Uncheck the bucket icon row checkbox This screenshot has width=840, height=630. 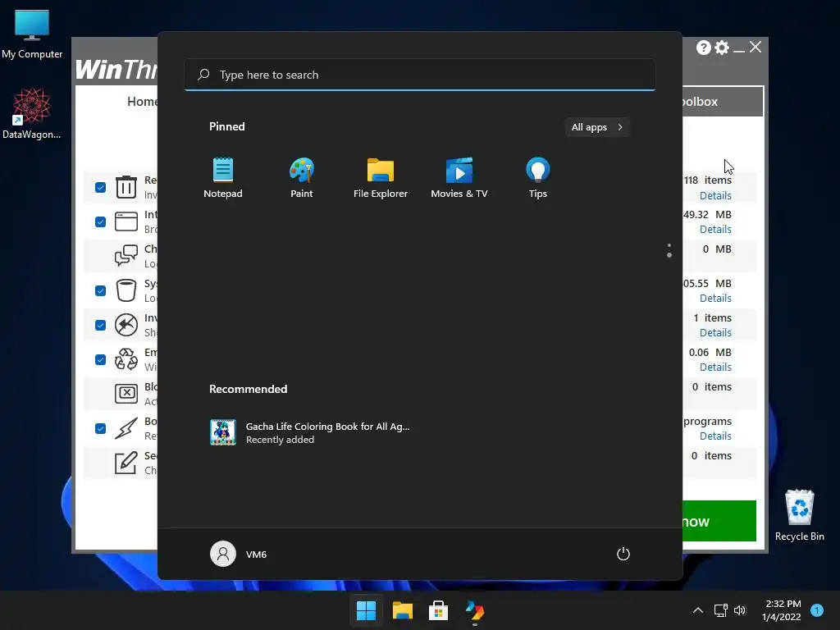point(100,291)
